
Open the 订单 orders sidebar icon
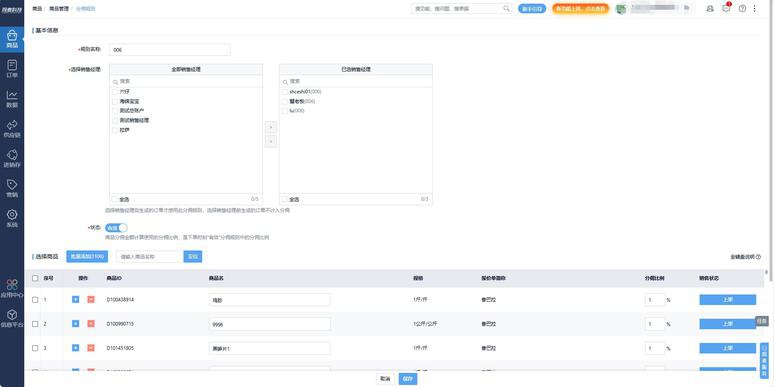[12, 69]
